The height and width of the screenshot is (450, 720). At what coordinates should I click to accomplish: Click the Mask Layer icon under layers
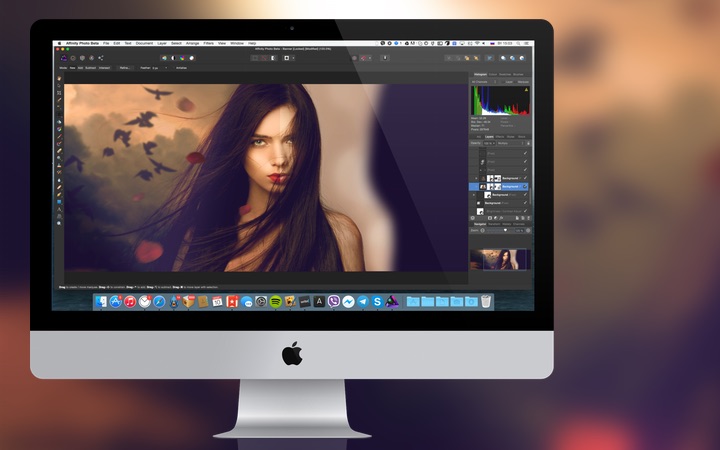click(x=490, y=218)
